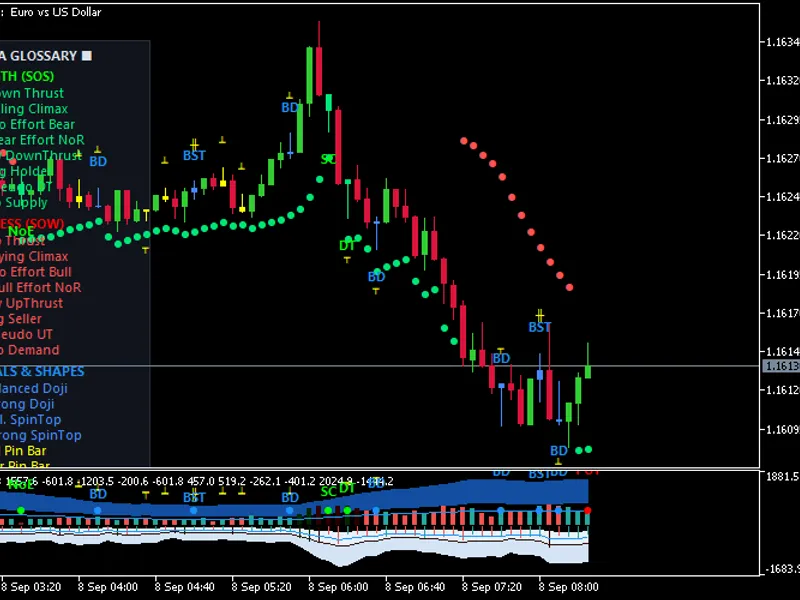Click the 'own Thrust' glossary entry under SOS

tap(32, 93)
